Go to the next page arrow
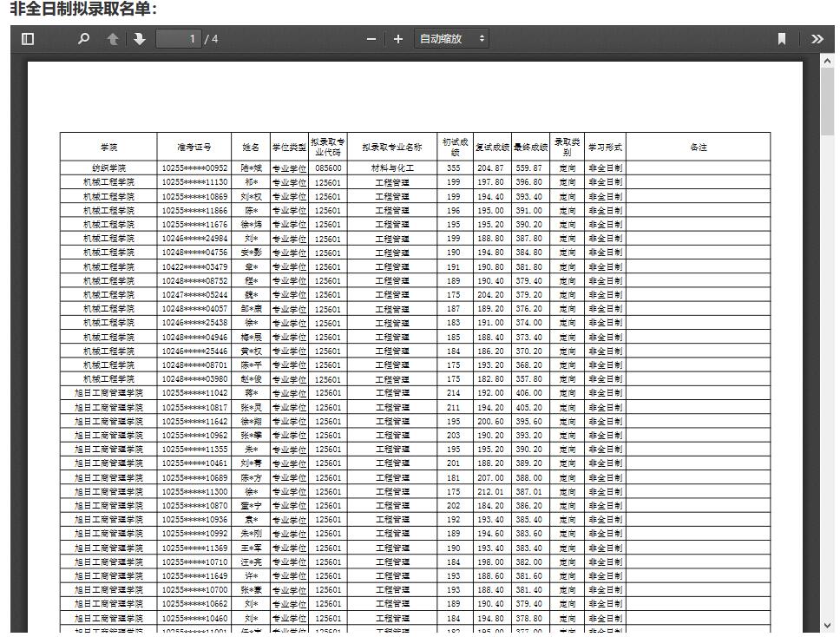 (x=140, y=39)
